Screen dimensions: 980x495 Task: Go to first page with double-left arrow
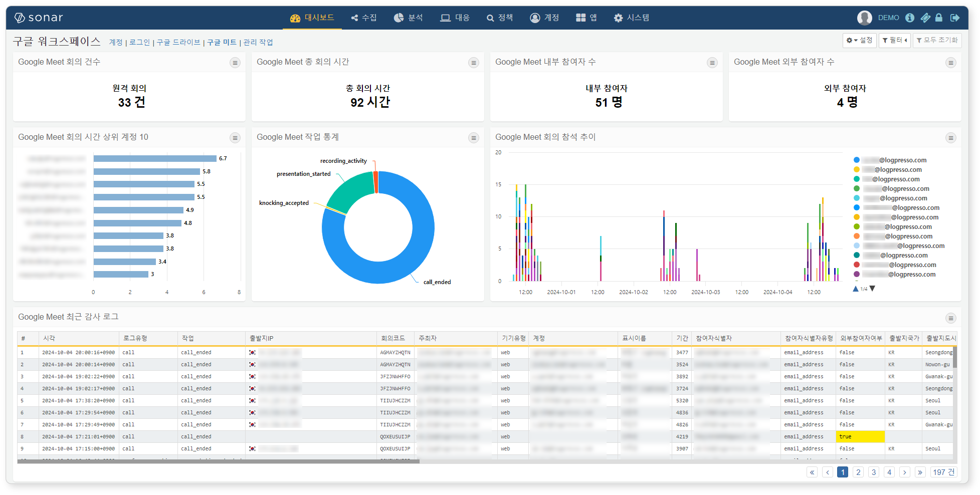click(812, 472)
